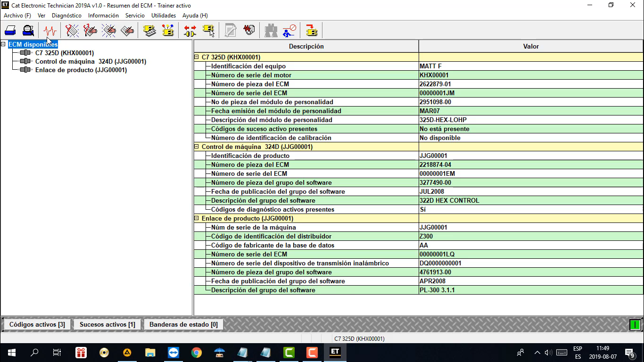
Task: Click the WinFlash ECM red arrow icon
Action: coord(311,31)
